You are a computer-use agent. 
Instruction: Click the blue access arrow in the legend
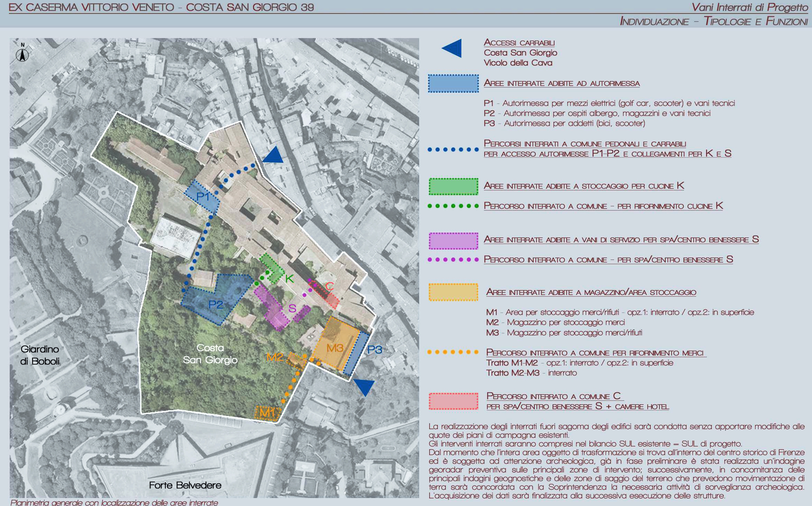(x=452, y=48)
